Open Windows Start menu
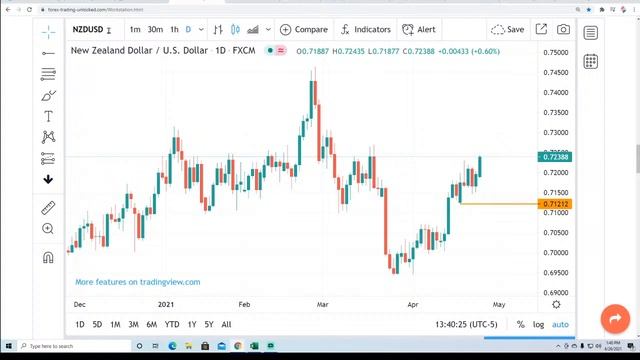Viewport: 640px width, 360px height. [x=9, y=346]
